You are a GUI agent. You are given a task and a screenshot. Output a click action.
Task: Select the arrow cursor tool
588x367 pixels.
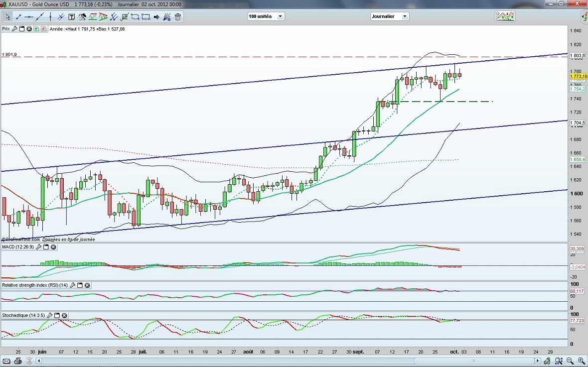click(x=7, y=17)
